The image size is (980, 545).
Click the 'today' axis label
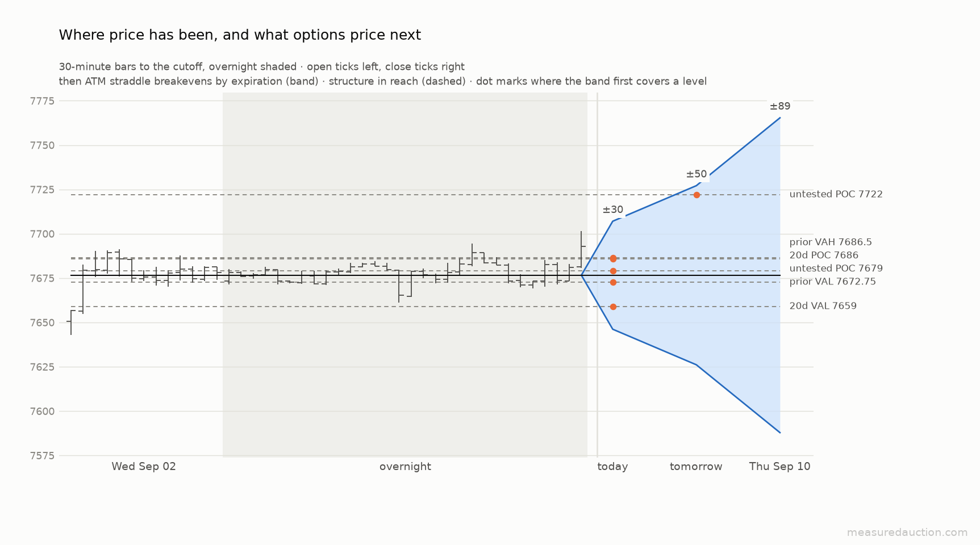pyautogui.click(x=612, y=467)
